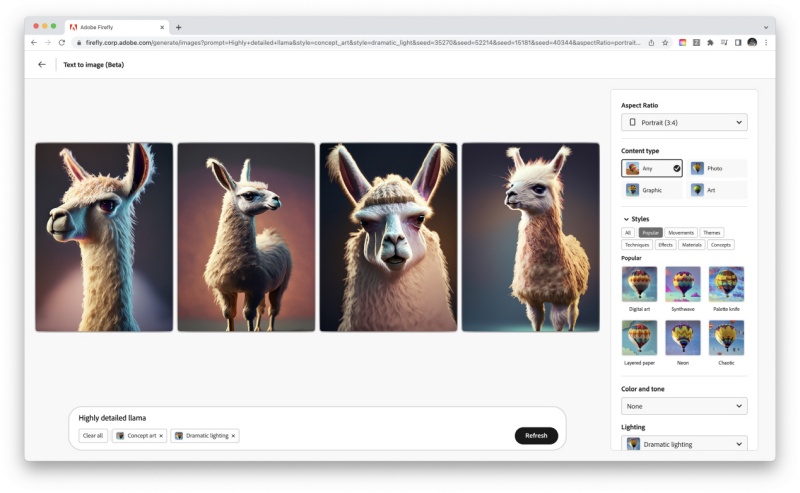Viewport: 800px width, 493px height.
Task: Open the browser extensions puzzle icon
Action: pyautogui.click(x=710, y=43)
